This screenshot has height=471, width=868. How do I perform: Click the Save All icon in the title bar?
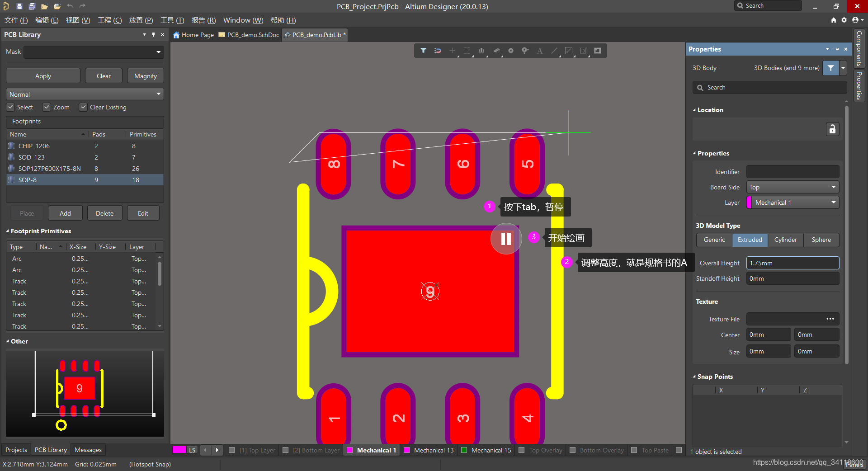32,6
